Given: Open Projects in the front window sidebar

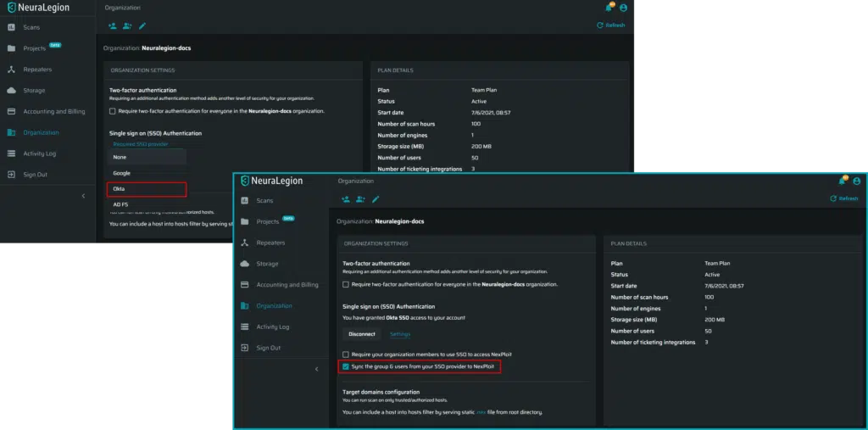Looking at the screenshot, I should click(x=267, y=221).
